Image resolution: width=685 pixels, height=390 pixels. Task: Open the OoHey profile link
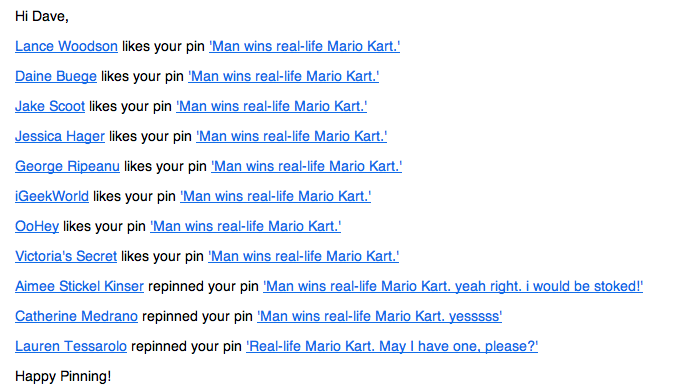point(37,226)
